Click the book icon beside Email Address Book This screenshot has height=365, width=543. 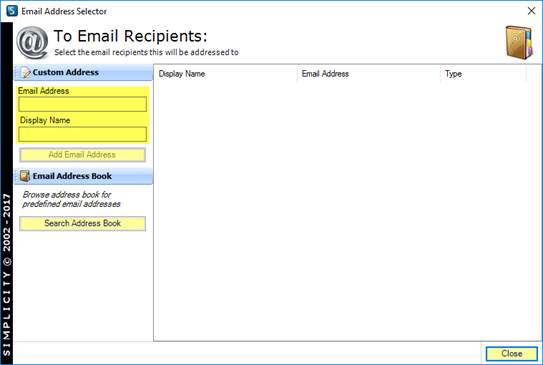(x=25, y=176)
